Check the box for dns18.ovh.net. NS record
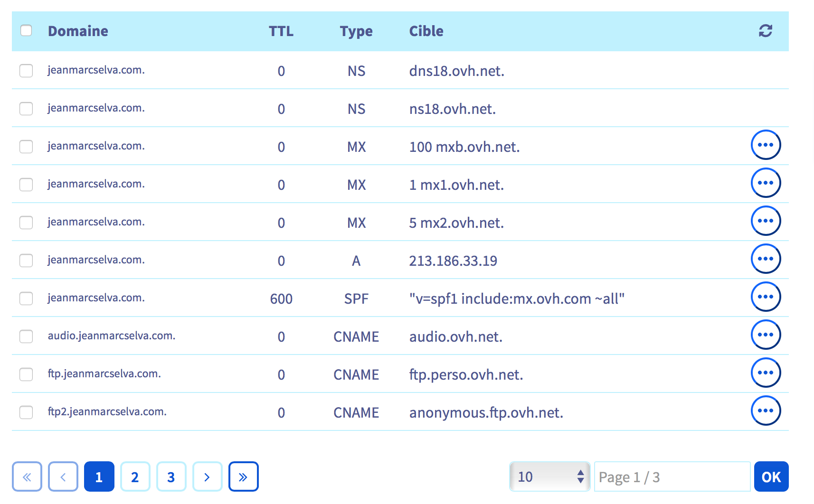 (x=26, y=71)
